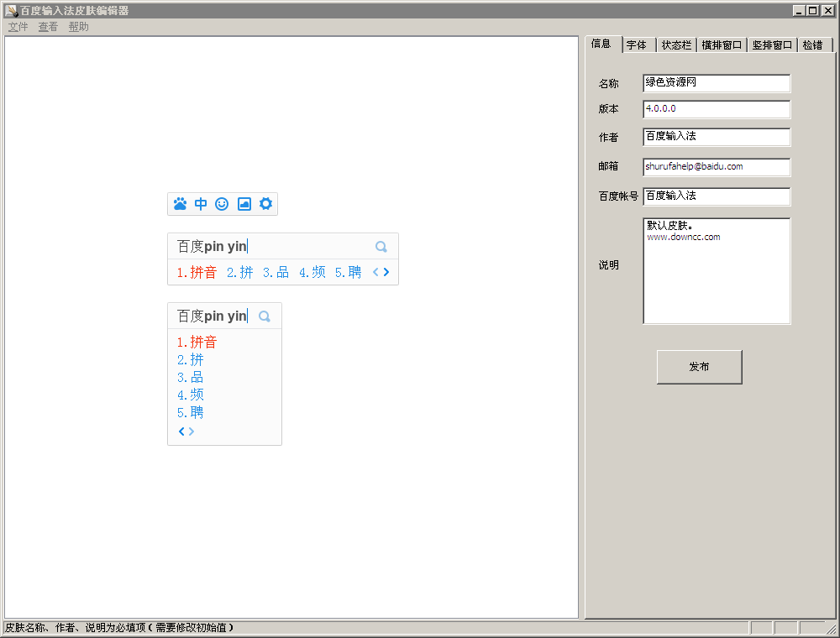Select the red candidate 1.拼音 in the horizontal window
The width and height of the screenshot is (840, 638).
click(x=197, y=271)
